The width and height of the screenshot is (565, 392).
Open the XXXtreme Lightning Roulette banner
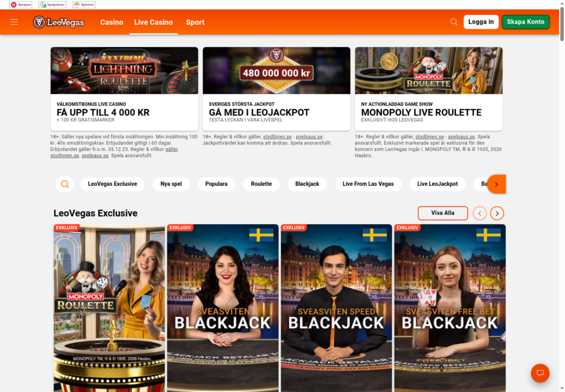tap(124, 71)
